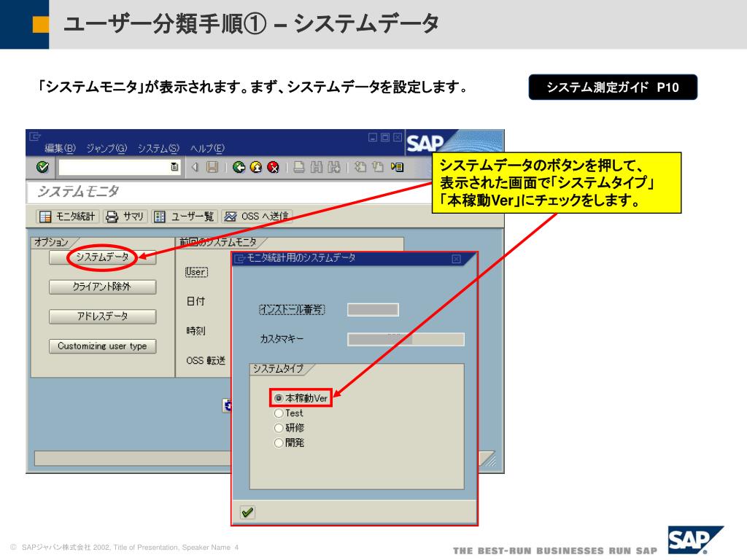Click the OSS へ送信 toolbar button
This screenshot has width=747, height=560.
pyautogui.click(x=257, y=217)
